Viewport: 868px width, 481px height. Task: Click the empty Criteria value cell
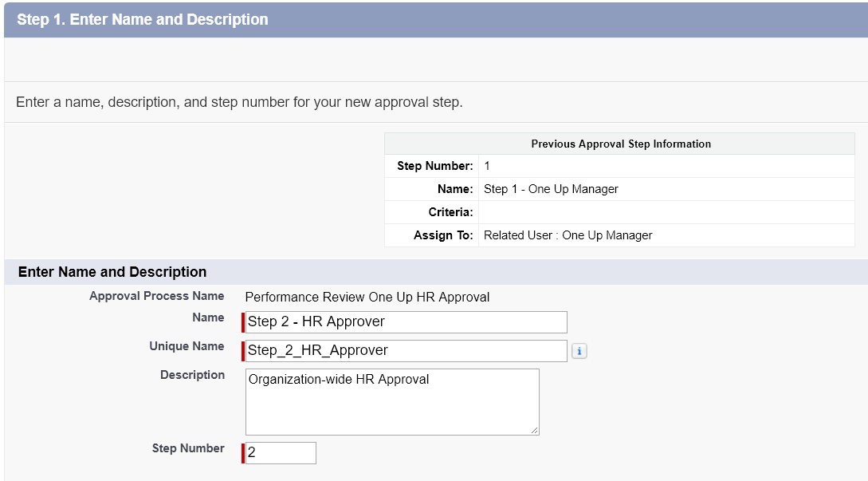point(666,212)
